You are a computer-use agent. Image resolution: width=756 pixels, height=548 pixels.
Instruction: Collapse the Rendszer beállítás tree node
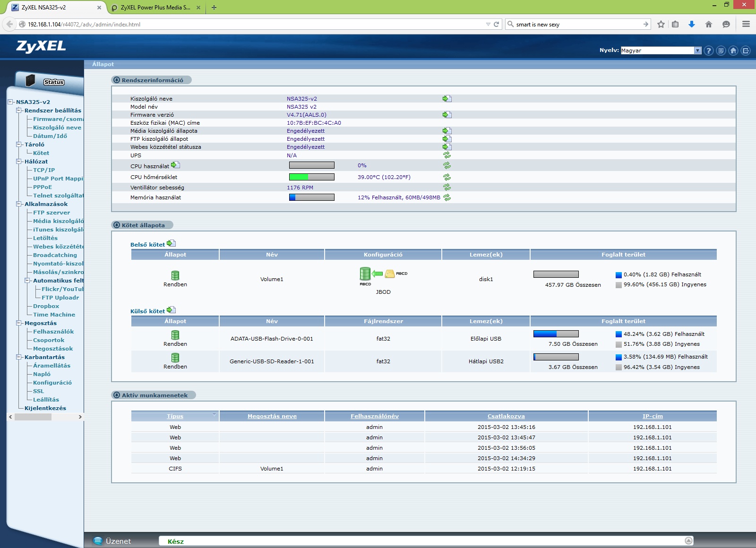19,111
